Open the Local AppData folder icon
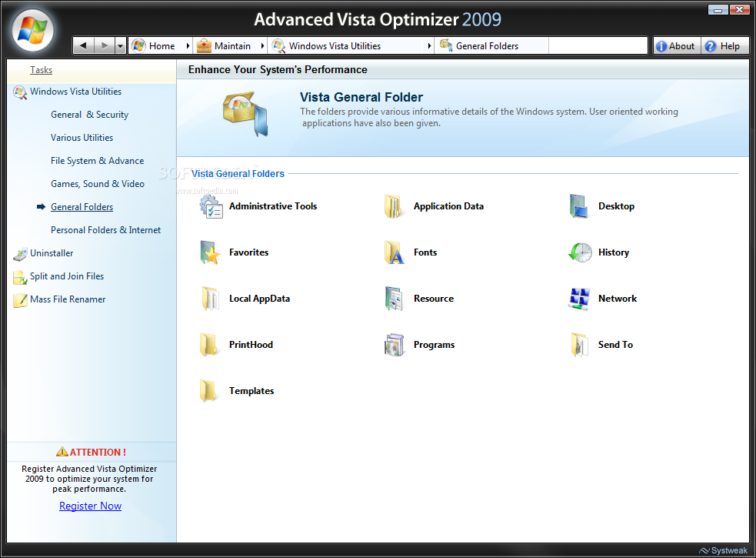Screen dimensions: 756x558 point(210,299)
